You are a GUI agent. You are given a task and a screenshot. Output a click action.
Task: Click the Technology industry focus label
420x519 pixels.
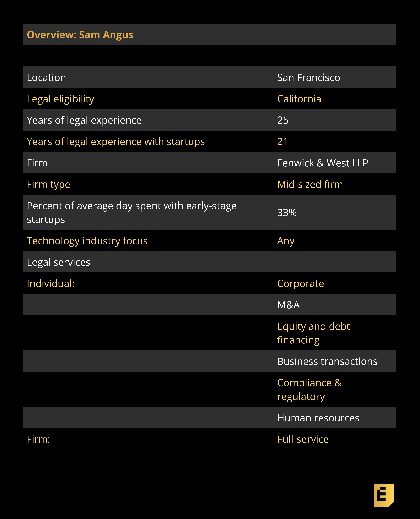click(x=87, y=241)
